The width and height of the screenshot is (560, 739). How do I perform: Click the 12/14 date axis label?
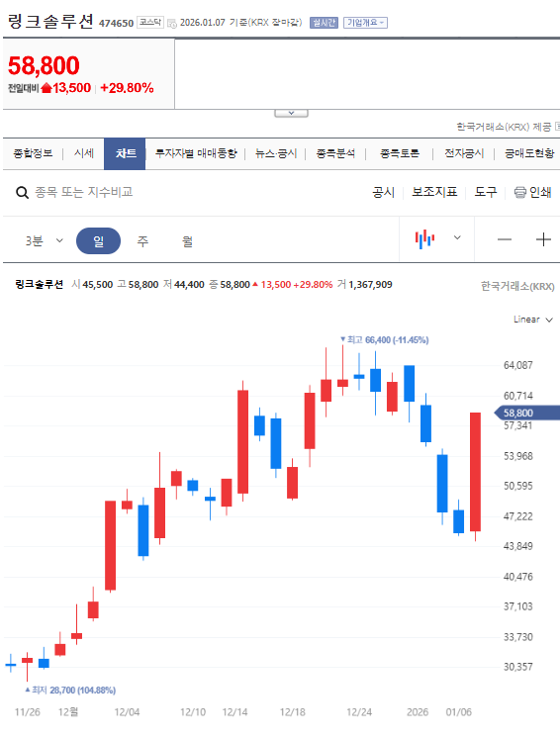pyautogui.click(x=234, y=712)
